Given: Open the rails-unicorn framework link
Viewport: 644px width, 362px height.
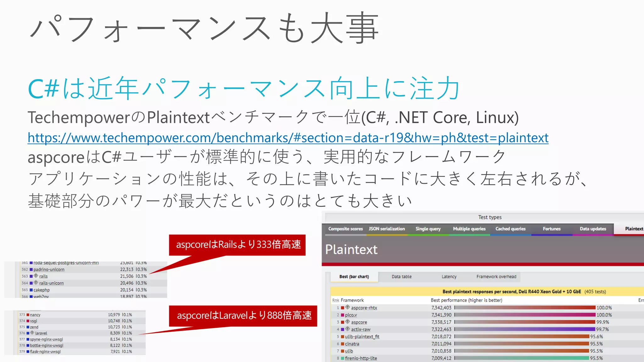Looking at the screenshot, I should [51, 283].
